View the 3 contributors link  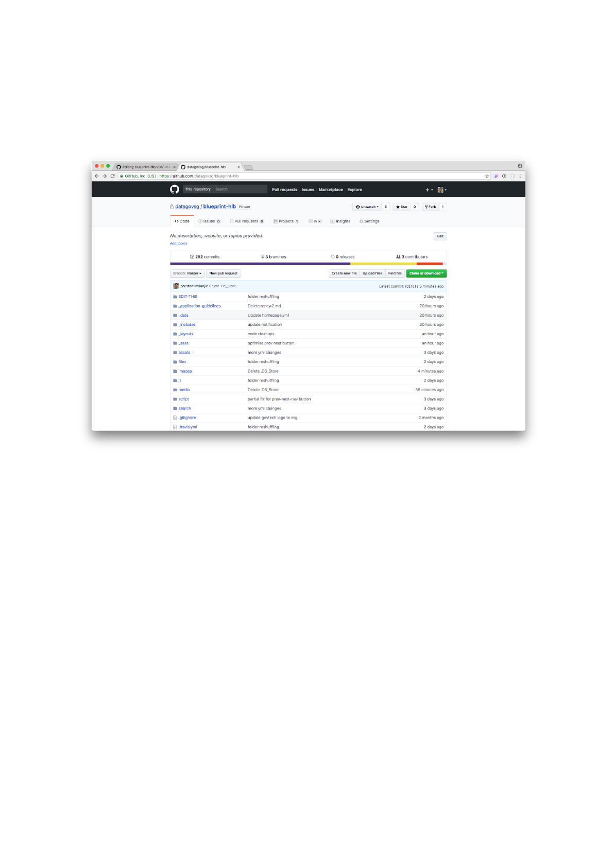(x=412, y=257)
